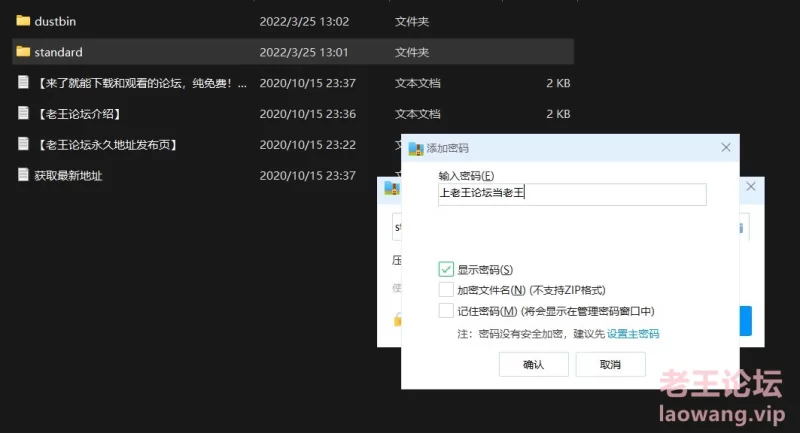Select the dustbin folder icon
This screenshot has width=800, height=433.
23,21
